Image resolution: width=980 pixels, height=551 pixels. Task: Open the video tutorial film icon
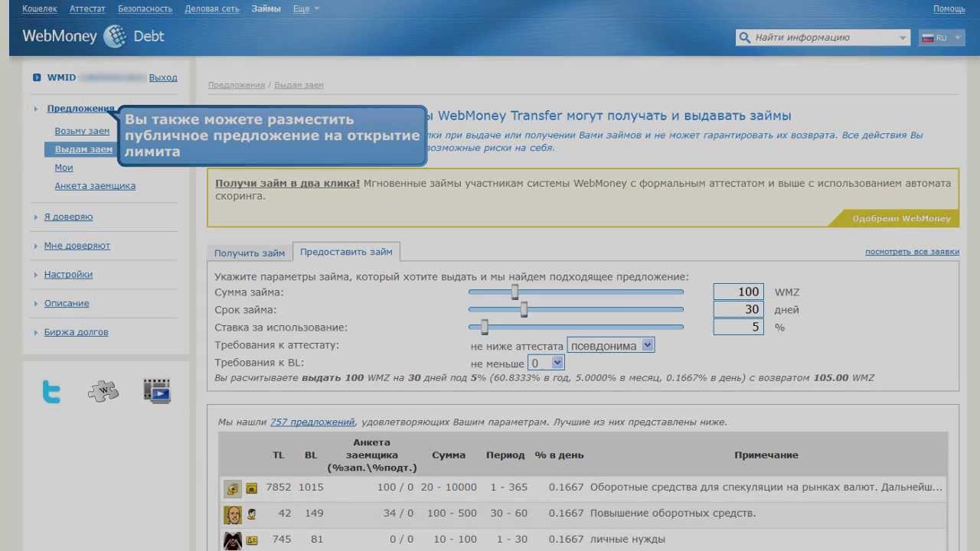coord(156,391)
